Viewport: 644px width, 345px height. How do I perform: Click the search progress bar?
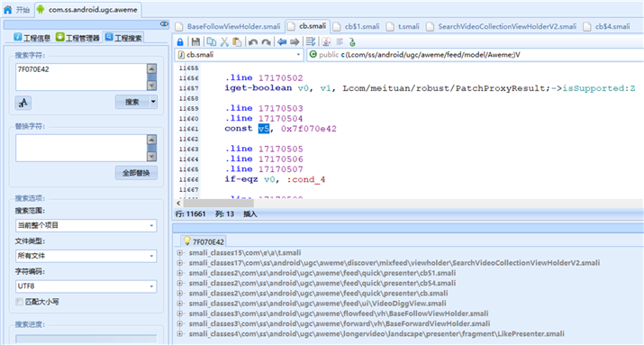click(x=86, y=339)
